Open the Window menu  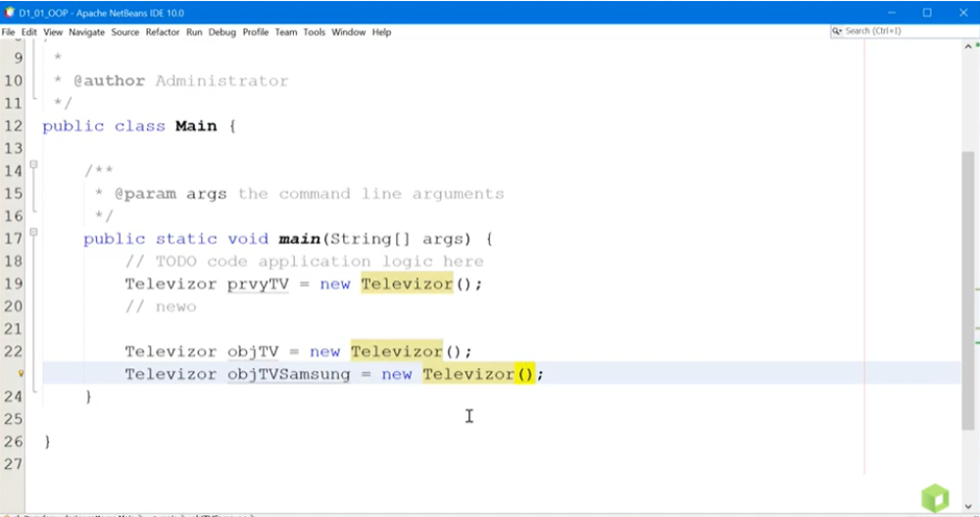[348, 32]
